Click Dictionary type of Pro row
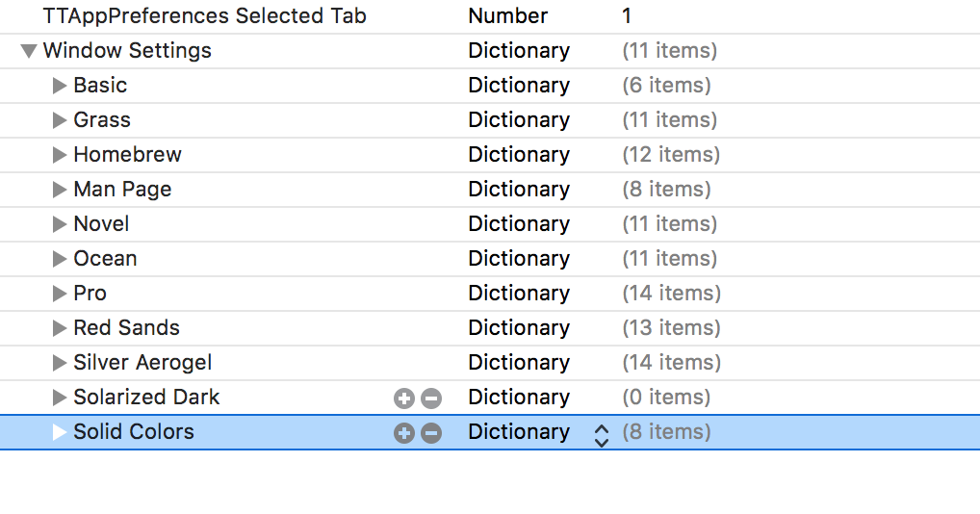The width and height of the screenshot is (980, 514). [x=519, y=294]
